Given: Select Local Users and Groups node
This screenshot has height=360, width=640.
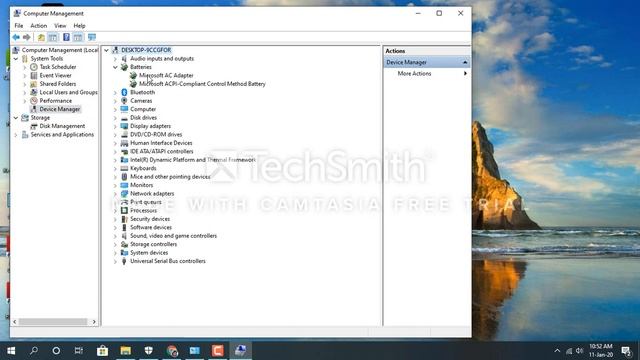Looking at the screenshot, I should 68,92.
